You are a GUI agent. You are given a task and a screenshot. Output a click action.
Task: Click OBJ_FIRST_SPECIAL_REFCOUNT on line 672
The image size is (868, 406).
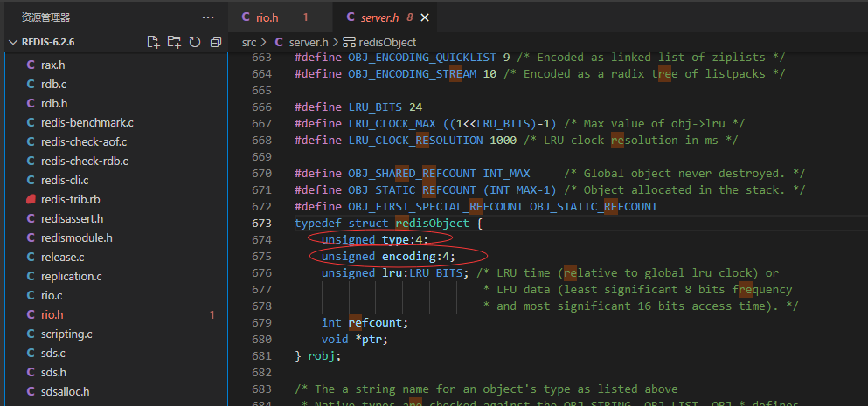[435, 207]
